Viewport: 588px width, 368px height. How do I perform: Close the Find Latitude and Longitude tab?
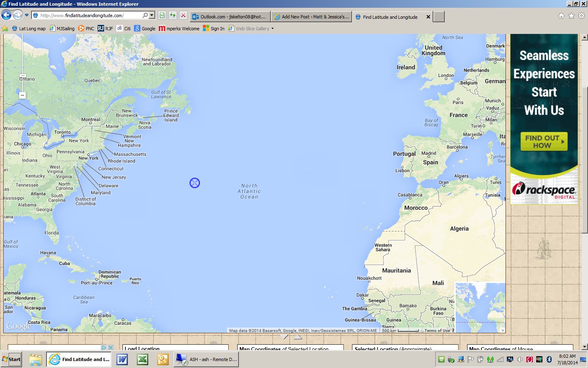click(428, 17)
